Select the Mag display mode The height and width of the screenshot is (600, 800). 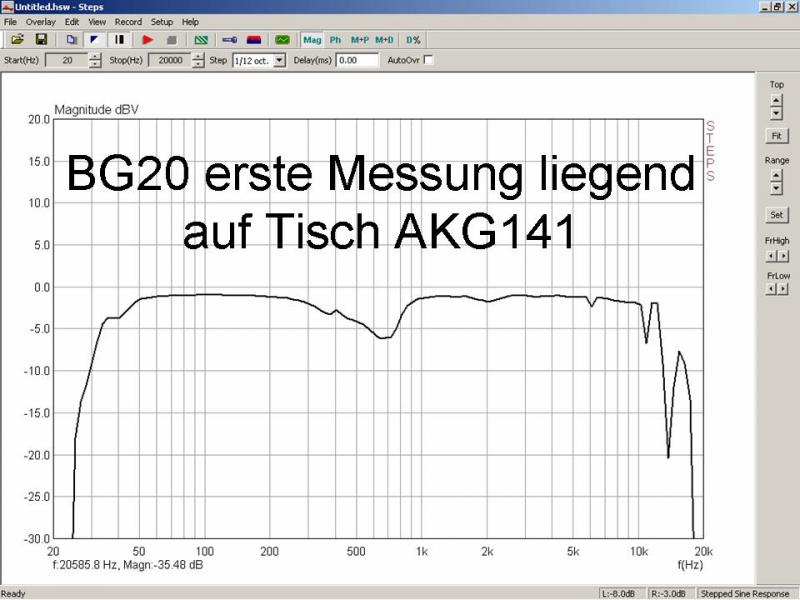pyautogui.click(x=312, y=40)
